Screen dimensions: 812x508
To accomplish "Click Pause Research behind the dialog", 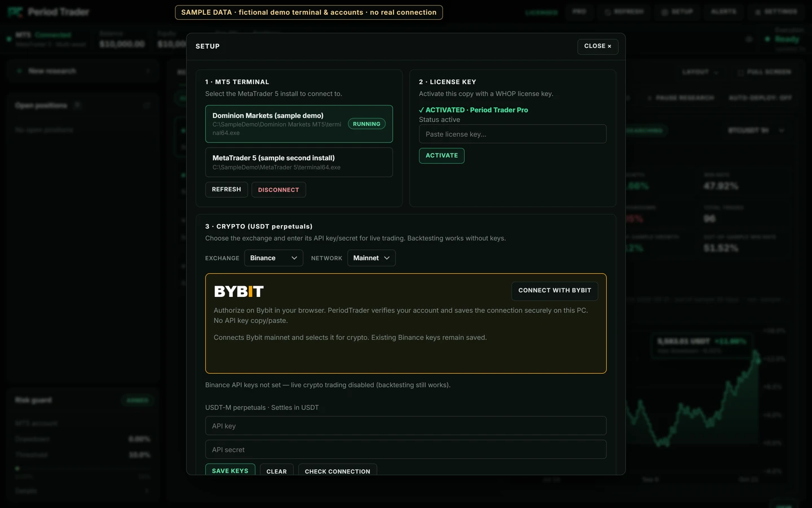I will click(x=679, y=98).
